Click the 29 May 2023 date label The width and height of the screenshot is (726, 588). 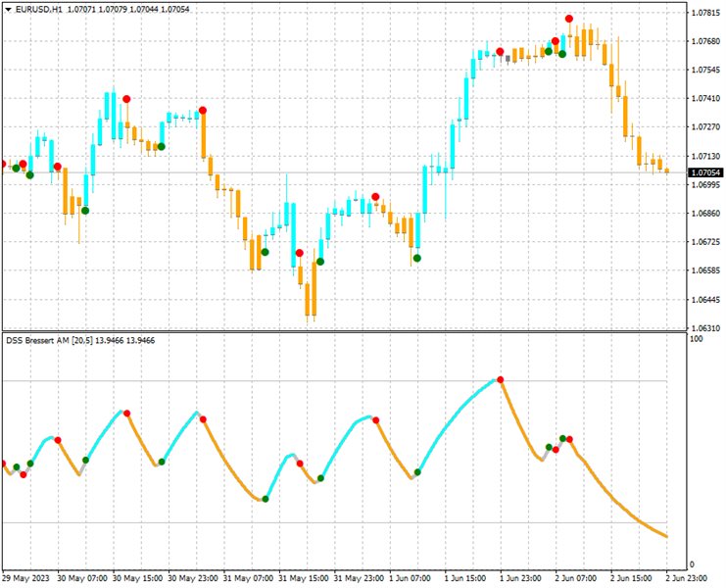(x=26, y=576)
